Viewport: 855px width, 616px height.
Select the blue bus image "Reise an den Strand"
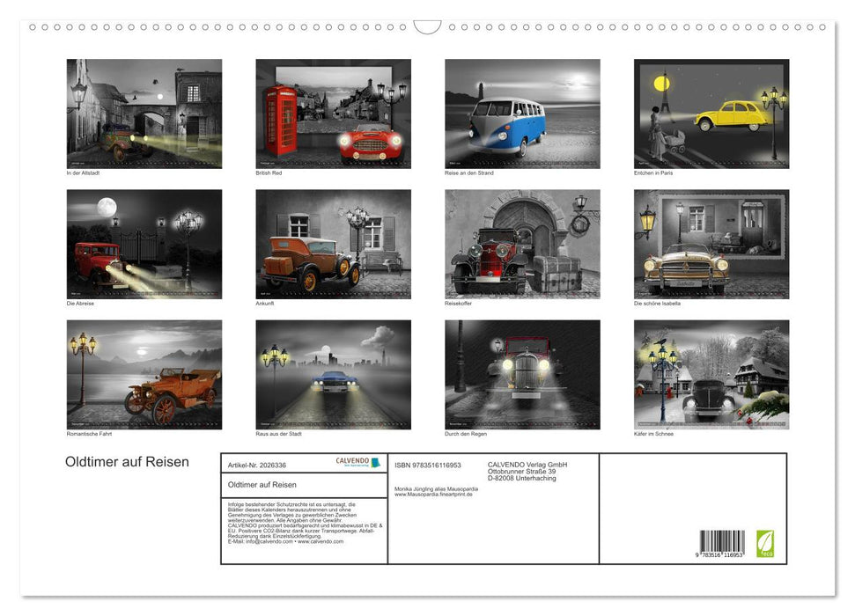[522, 113]
